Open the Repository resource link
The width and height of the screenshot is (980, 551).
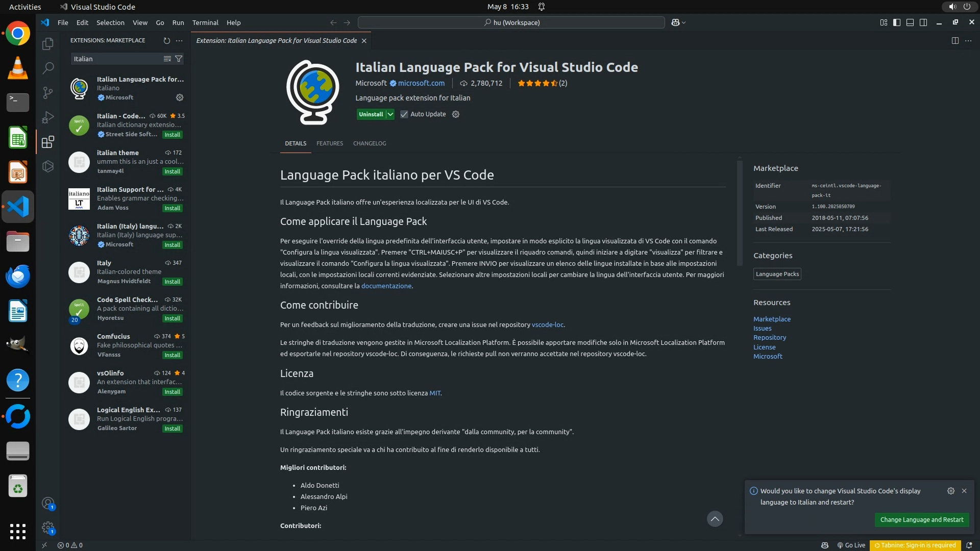pos(770,338)
